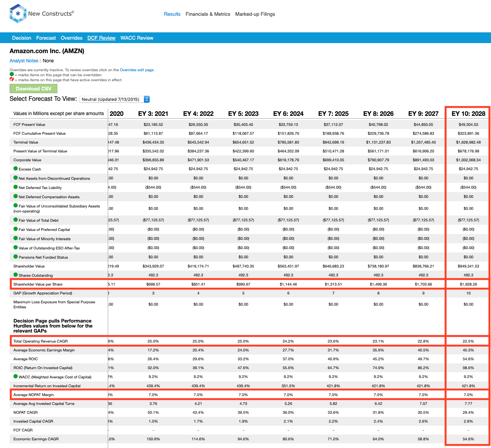Open the Forecast page
The width and height of the screenshot is (491, 448).
[46, 38]
